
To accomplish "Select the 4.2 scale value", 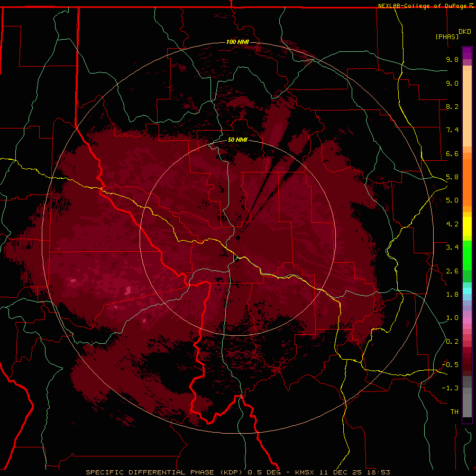I will coord(452,224).
